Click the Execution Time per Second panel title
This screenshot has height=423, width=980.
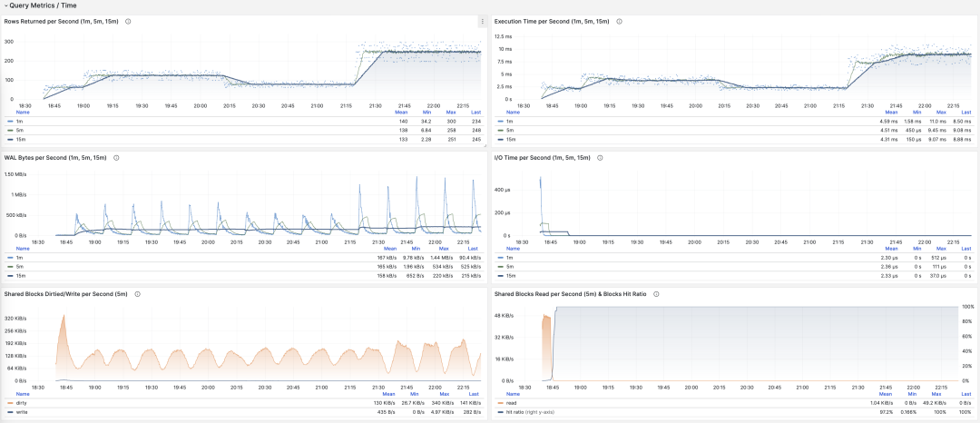[x=551, y=21]
